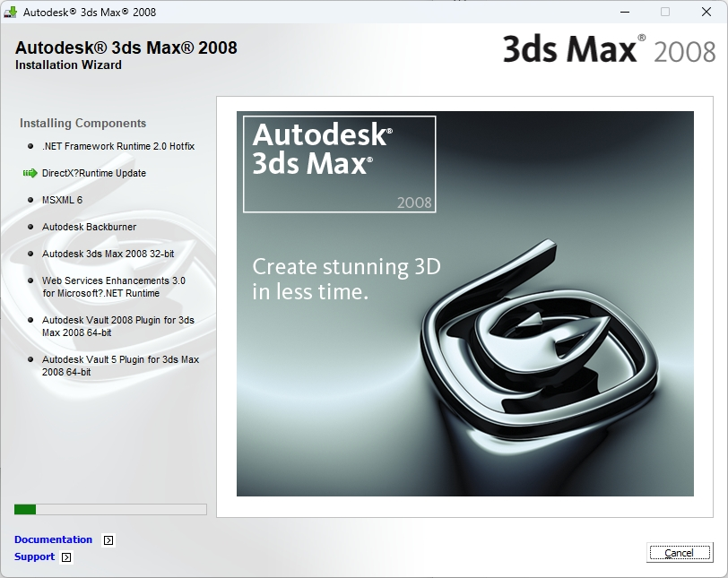The height and width of the screenshot is (578, 728).
Task: Click the arrow icon next to Support
Action: coord(66,557)
